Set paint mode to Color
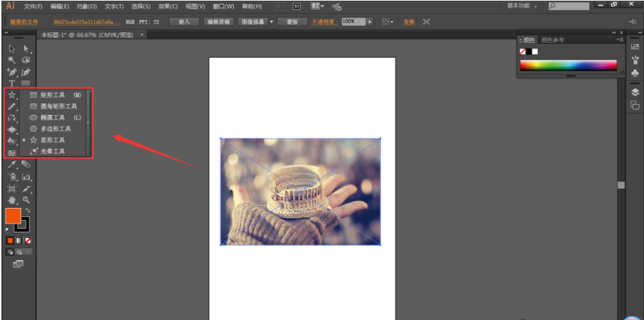This screenshot has height=320, width=644. coord(10,241)
